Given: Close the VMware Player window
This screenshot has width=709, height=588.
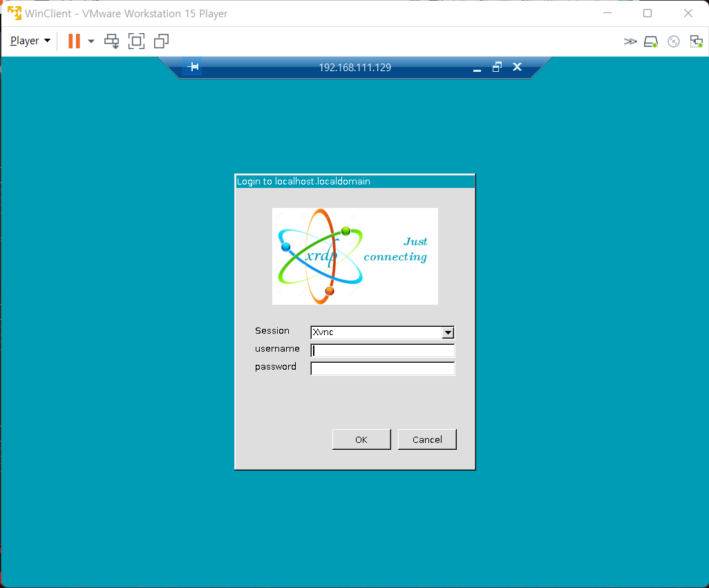Looking at the screenshot, I should (688, 13).
